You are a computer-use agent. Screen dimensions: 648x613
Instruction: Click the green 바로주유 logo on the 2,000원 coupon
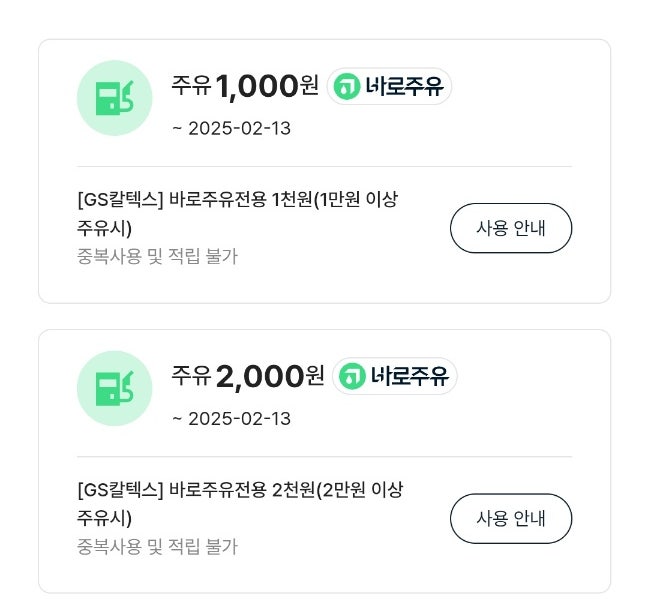click(352, 377)
